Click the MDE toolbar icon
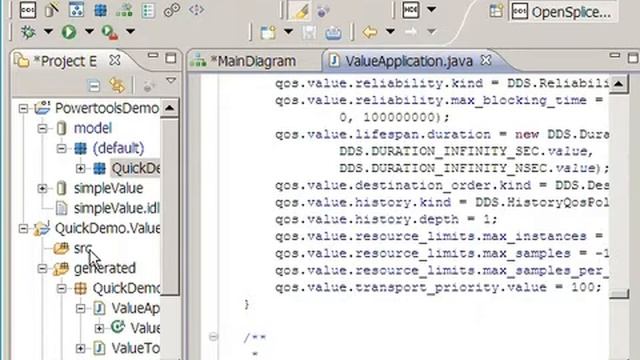The image size is (640, 360). coord(411,10)
